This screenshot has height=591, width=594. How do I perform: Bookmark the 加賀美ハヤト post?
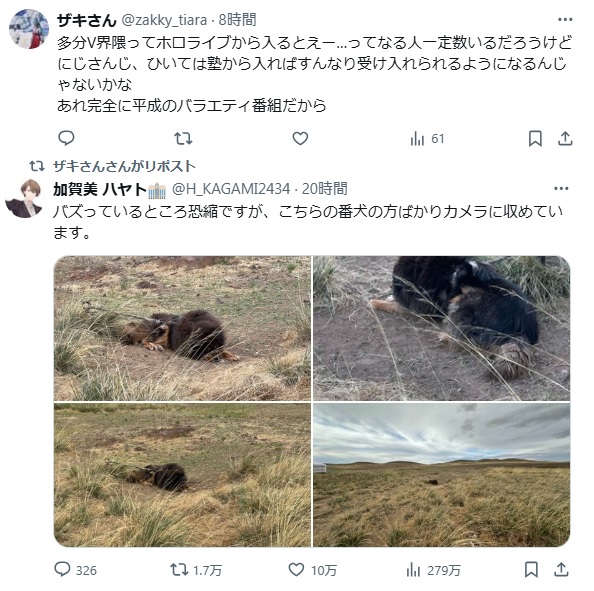pos(531,569)
